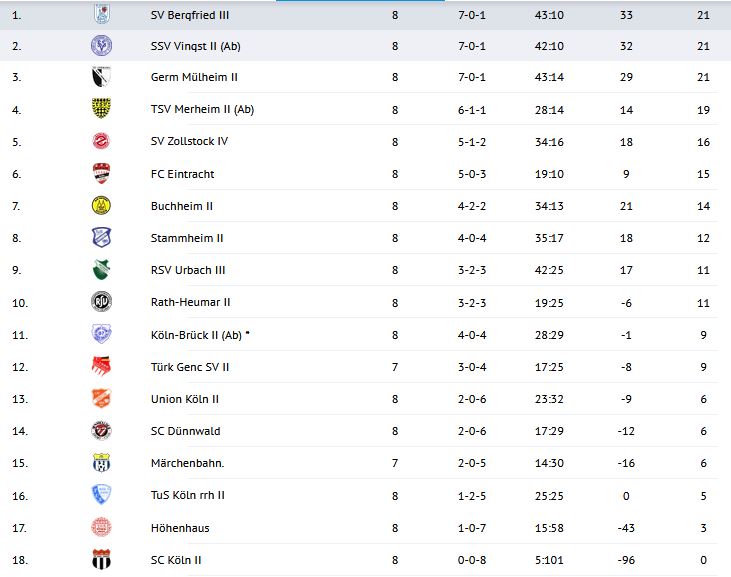Click the Höhenhaus red round logo
The width and height of the screenshot is (731, 577).
click(101, 528)
